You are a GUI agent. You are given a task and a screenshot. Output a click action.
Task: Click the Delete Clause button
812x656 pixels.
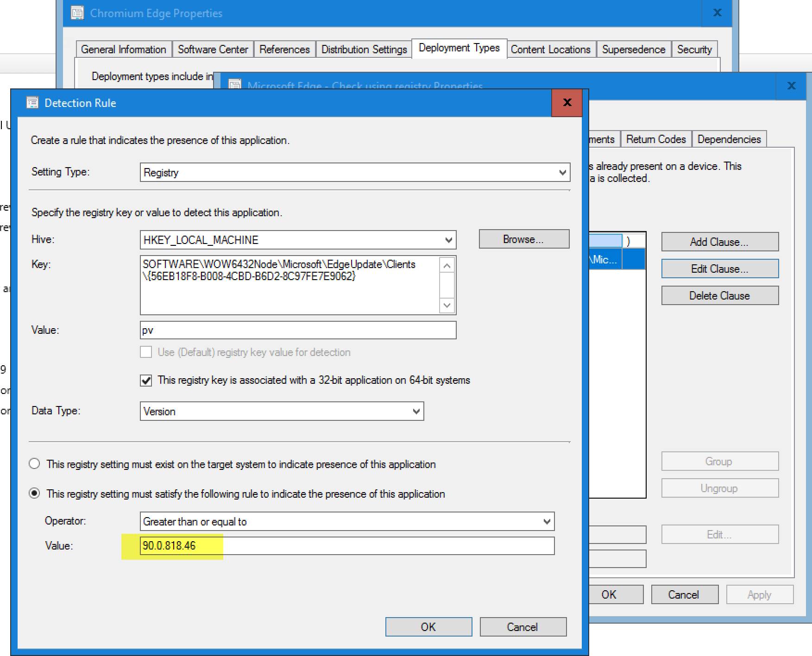point(720,295)
